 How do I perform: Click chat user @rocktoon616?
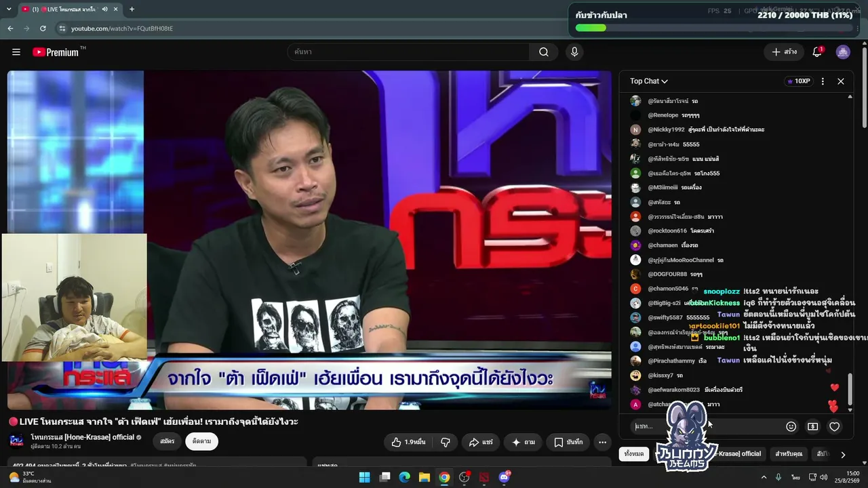(x=667, y=231)
